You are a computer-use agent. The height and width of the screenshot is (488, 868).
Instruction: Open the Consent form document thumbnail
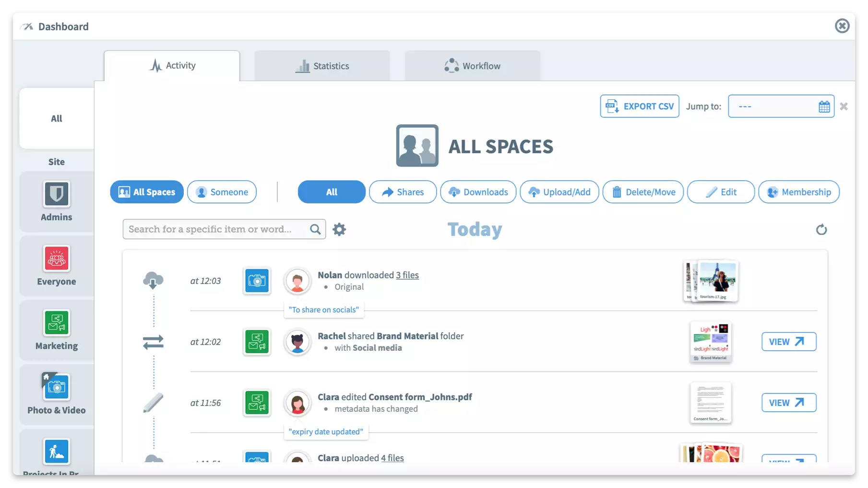click(711, 403)
